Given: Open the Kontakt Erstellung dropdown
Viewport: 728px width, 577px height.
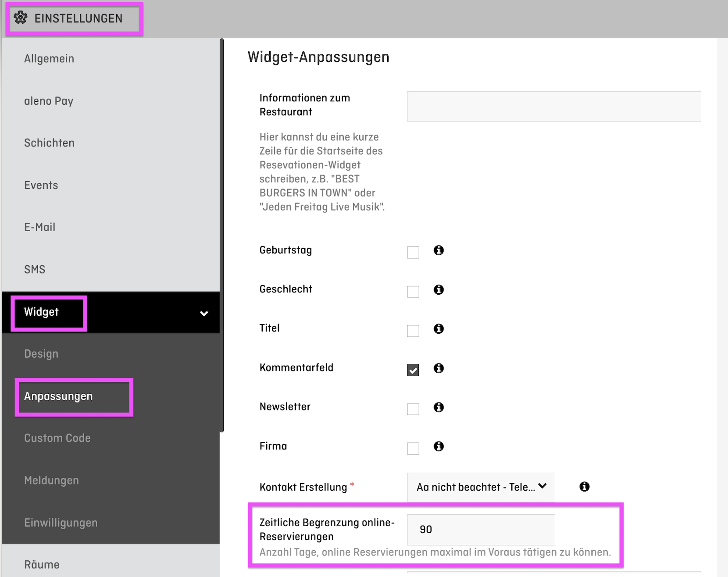Looking at the screenshot, I should (481, 487).
